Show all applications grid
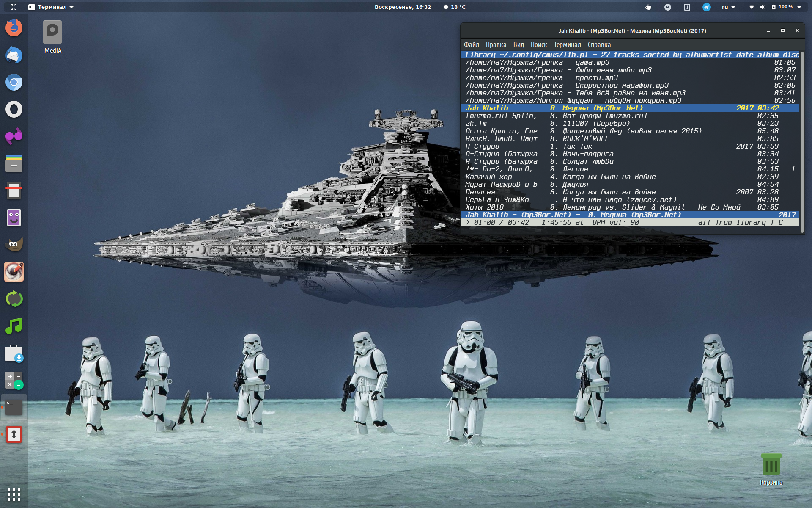The image size is (812, 508). pos(14,494)
